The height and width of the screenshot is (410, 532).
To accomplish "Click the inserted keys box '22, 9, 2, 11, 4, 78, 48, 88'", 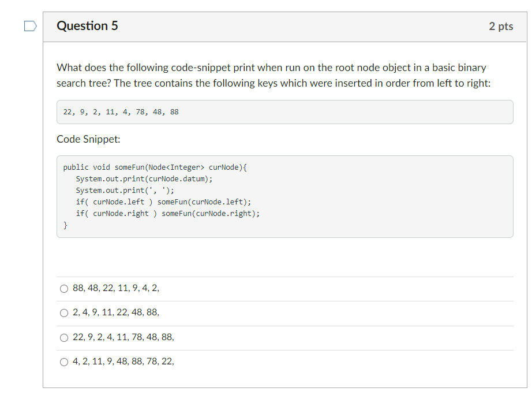I will click(x=284, y=112).
